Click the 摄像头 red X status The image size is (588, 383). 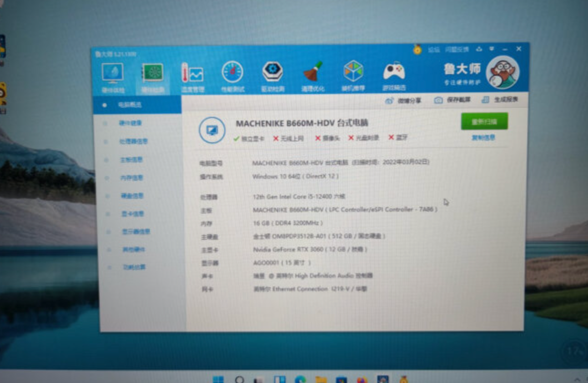click(x=327, y=138)
